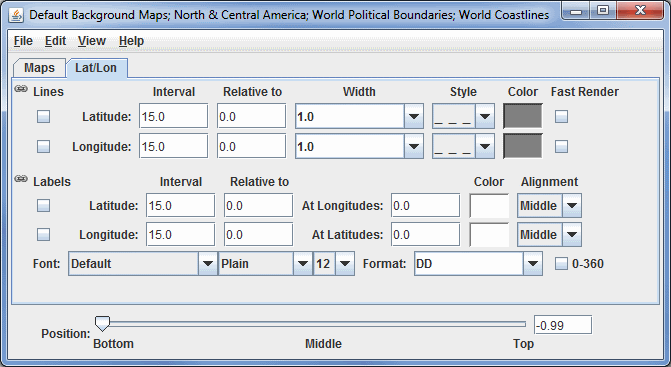Open the Longitude line Style dropdown
The image size is (671, 367).
[x=484, y=146]
